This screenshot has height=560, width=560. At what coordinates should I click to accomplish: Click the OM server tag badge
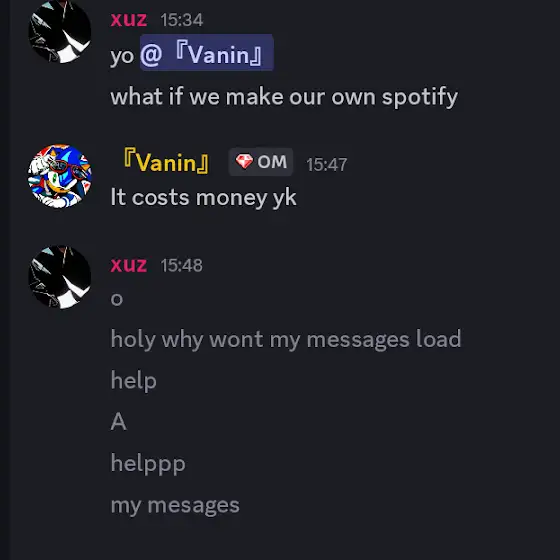coord(261,162)
